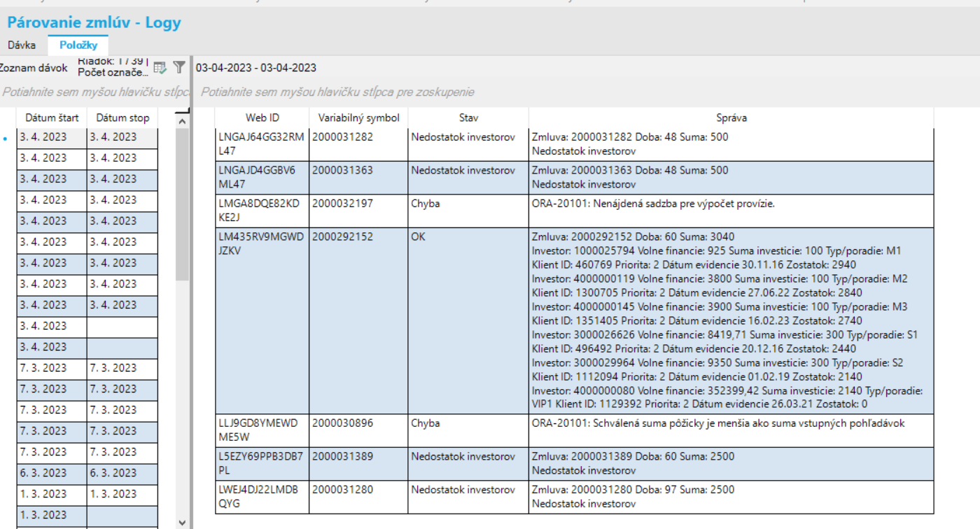980x529 pixels.
Task: Click date range 03-04-2023 - 03-04-2023
Action: point(256,68)
